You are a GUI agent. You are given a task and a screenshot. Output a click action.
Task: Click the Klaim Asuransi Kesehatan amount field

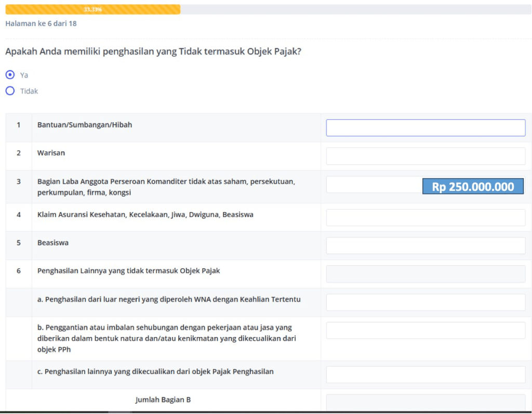click(x=425, y=217)
